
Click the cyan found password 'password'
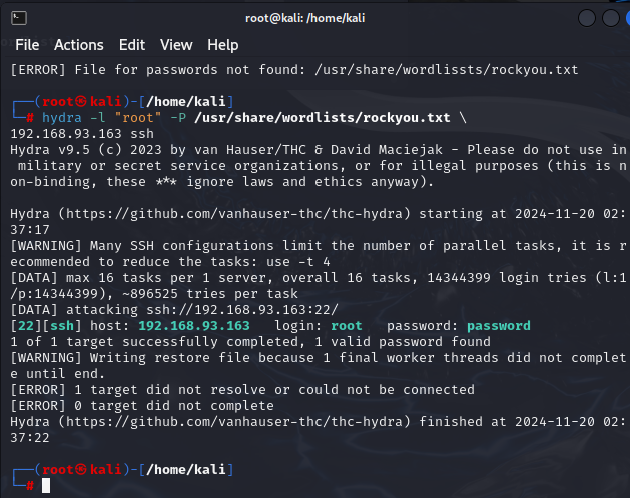click(x=499, y=326)
